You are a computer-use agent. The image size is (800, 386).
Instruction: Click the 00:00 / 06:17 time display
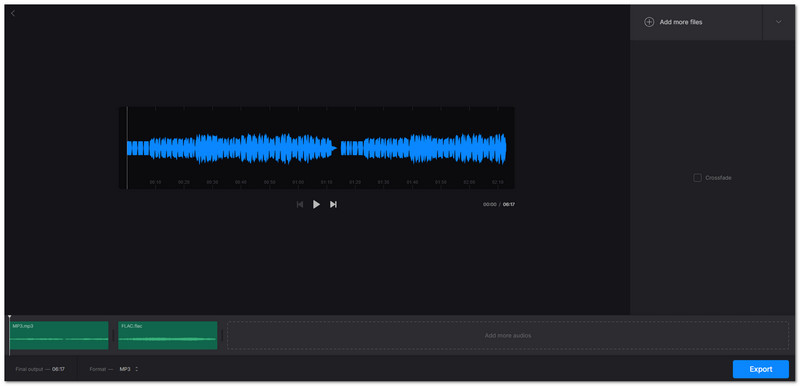point(499,204)
